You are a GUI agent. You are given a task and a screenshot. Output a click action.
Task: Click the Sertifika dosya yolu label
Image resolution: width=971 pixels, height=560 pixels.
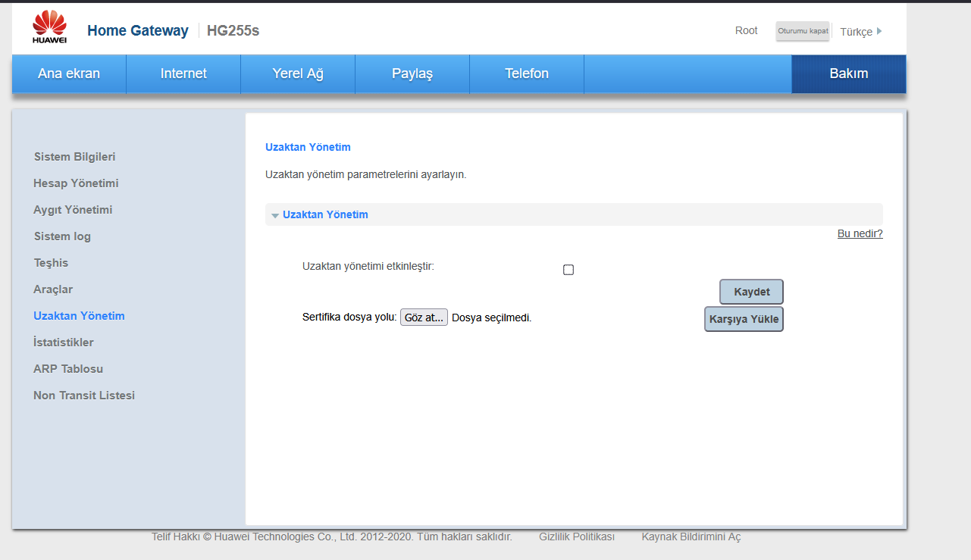point(349,318)
